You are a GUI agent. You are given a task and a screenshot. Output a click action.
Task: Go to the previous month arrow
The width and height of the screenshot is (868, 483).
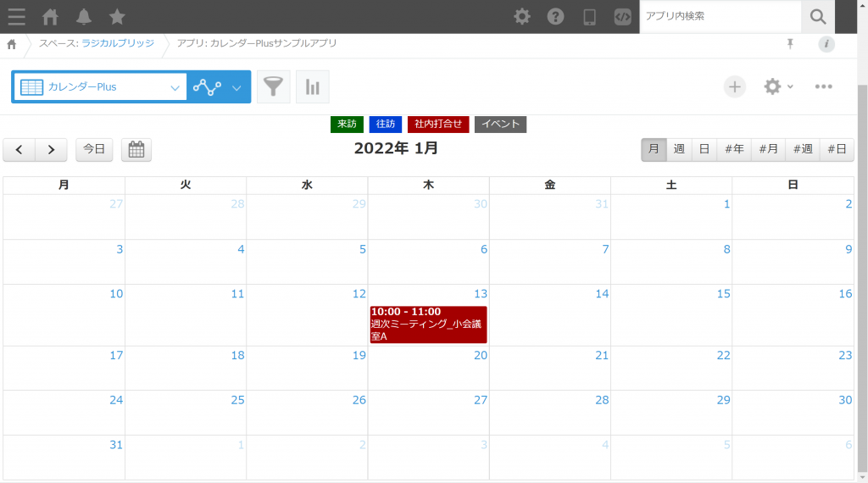click(19, 149)
